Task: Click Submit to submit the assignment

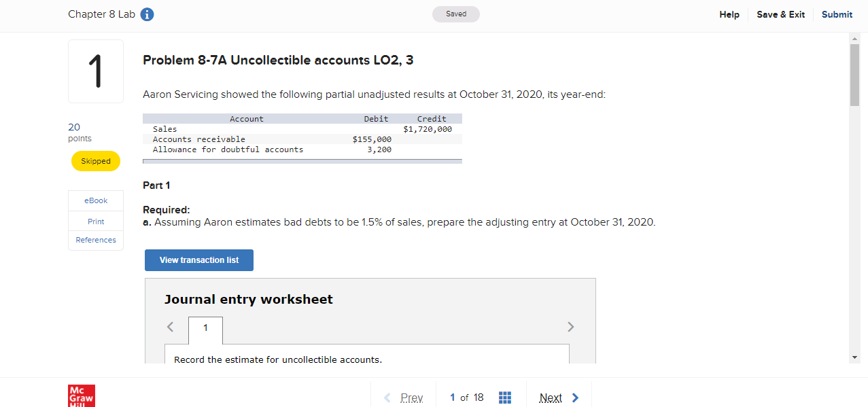Action: [x=837, y=14]
